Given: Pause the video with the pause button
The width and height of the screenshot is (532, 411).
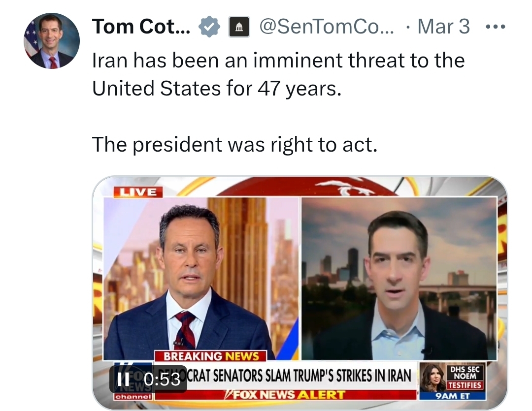Looking at the screenshot, I should (122, 379).
